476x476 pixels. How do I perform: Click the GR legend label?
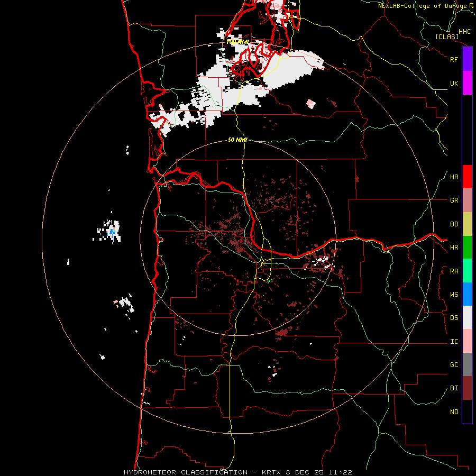[454, 200]
